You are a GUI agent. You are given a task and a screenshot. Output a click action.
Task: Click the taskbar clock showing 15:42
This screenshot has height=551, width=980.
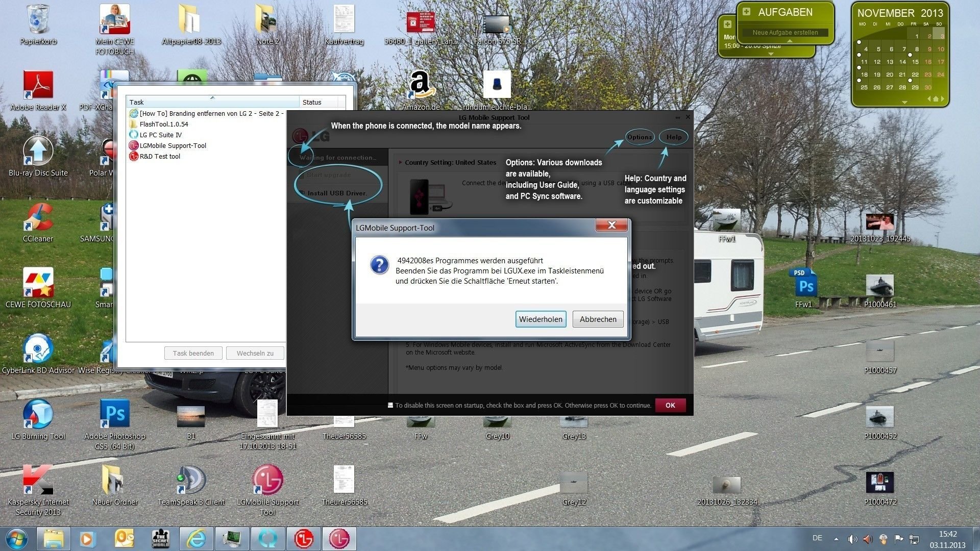tap(947, 539)
